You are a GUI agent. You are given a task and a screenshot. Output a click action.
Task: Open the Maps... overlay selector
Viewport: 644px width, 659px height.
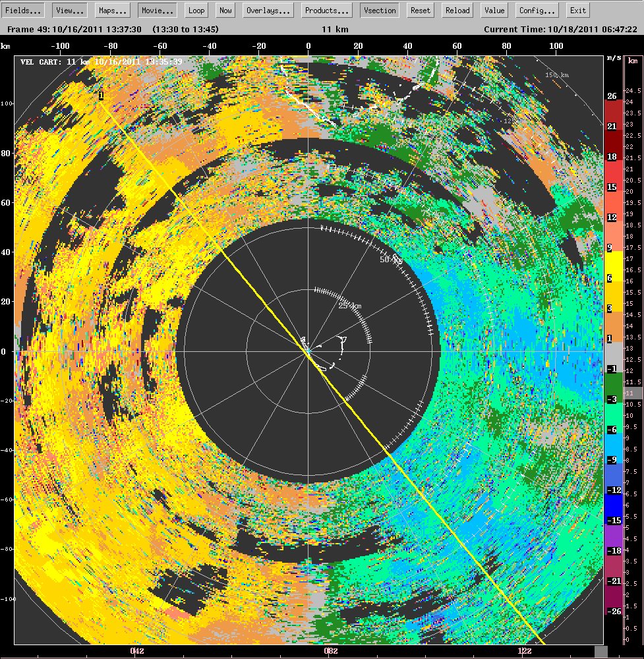(x=112, y=11)
